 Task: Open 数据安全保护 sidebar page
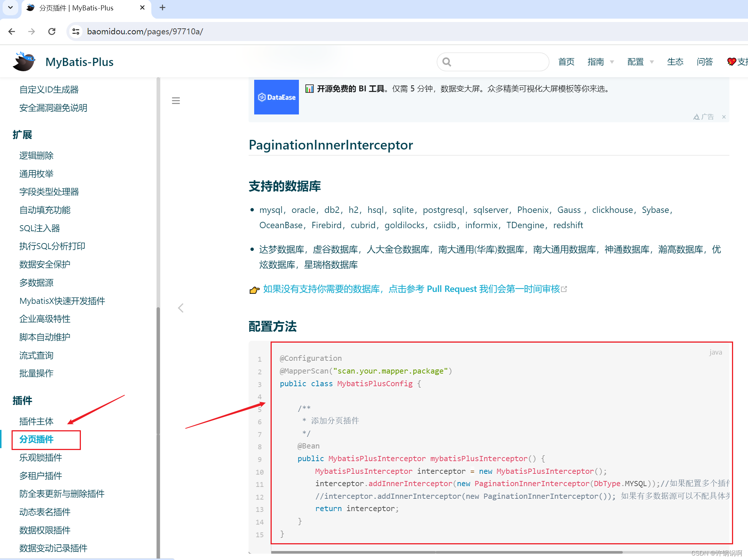(45, 264)
